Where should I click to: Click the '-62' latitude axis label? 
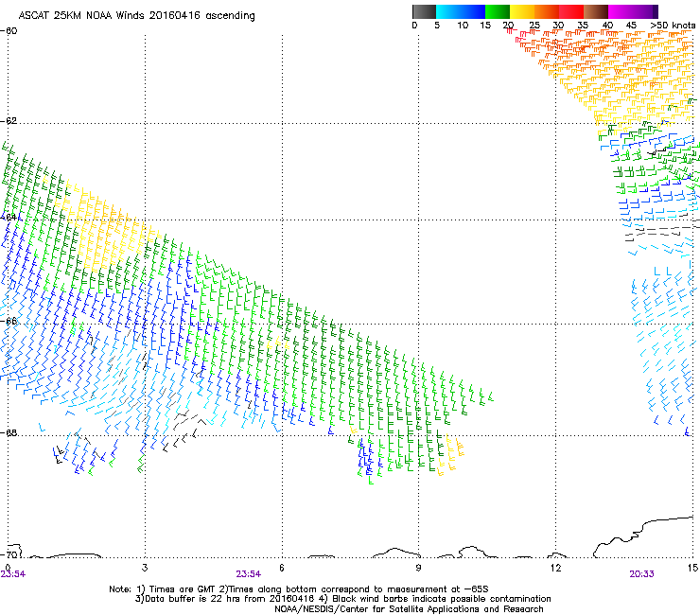tap(9, 121)
